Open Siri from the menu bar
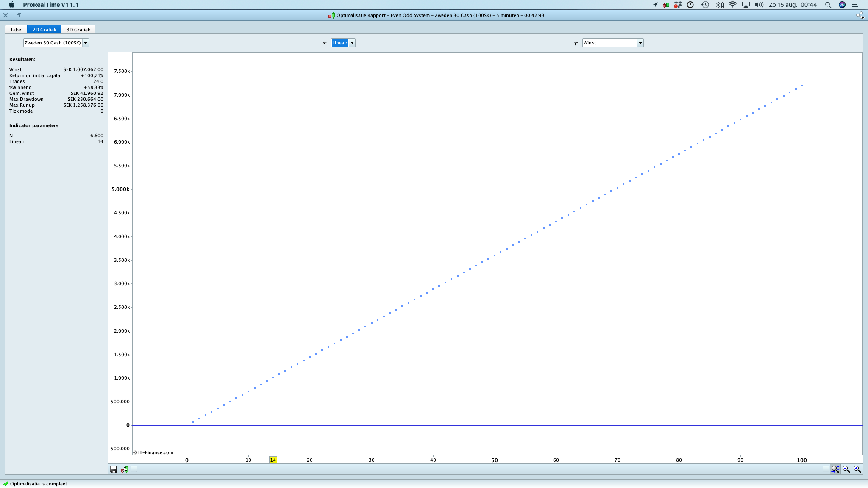The width and height of the screenshot is (868, 488). (x=842, y=5)
